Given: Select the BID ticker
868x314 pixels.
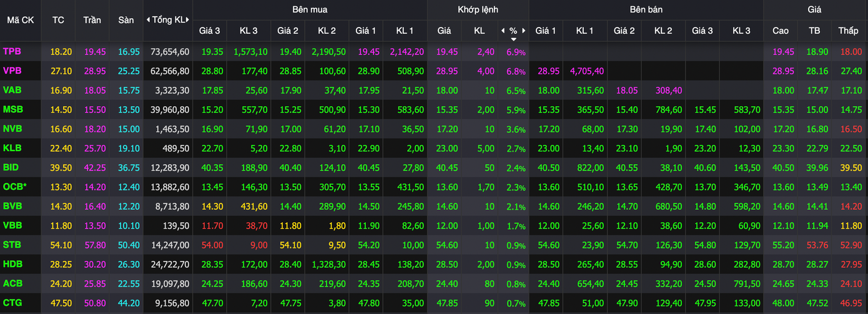Looking at the screenshot, I should 11,168.
